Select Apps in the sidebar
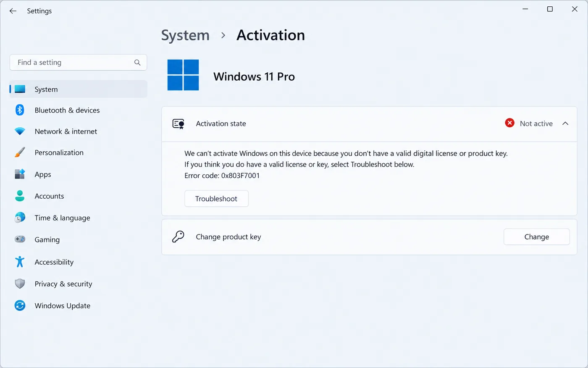588x368 pixels. click(x=78, y=174)
